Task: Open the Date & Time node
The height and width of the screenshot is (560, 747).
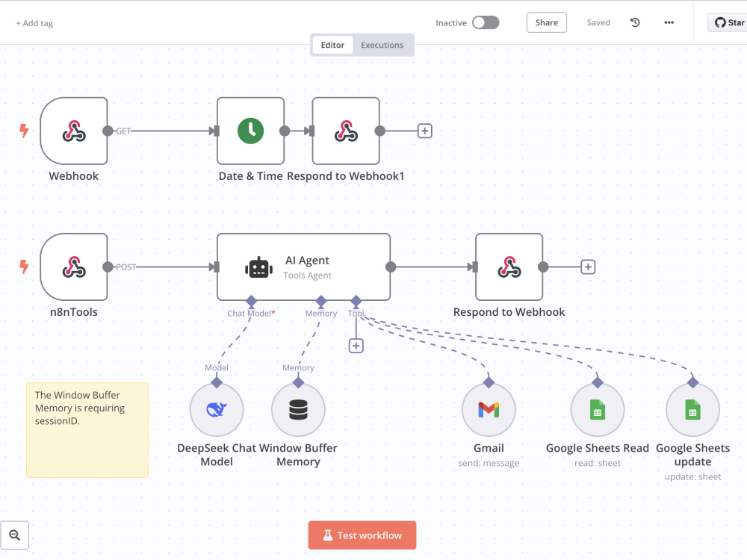Action: click(x=250, y=131)
